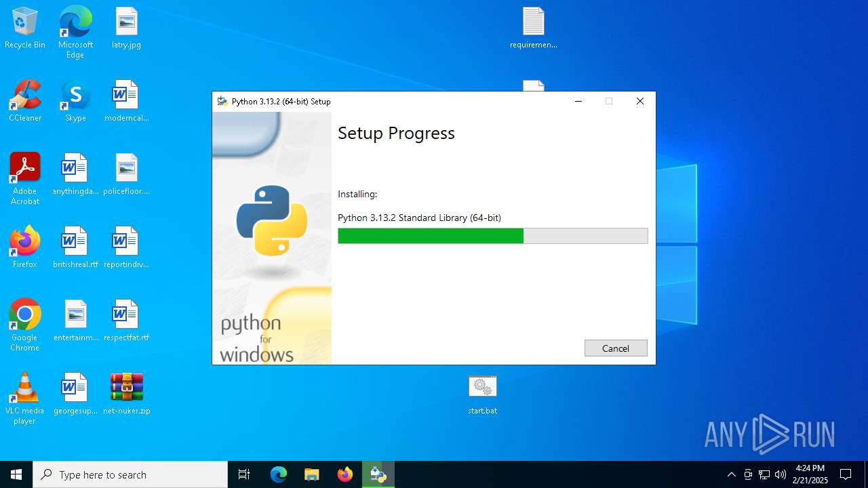Click the taskbar search box
The height and width of the screenshot is (488, 868).
pos(130,474)
